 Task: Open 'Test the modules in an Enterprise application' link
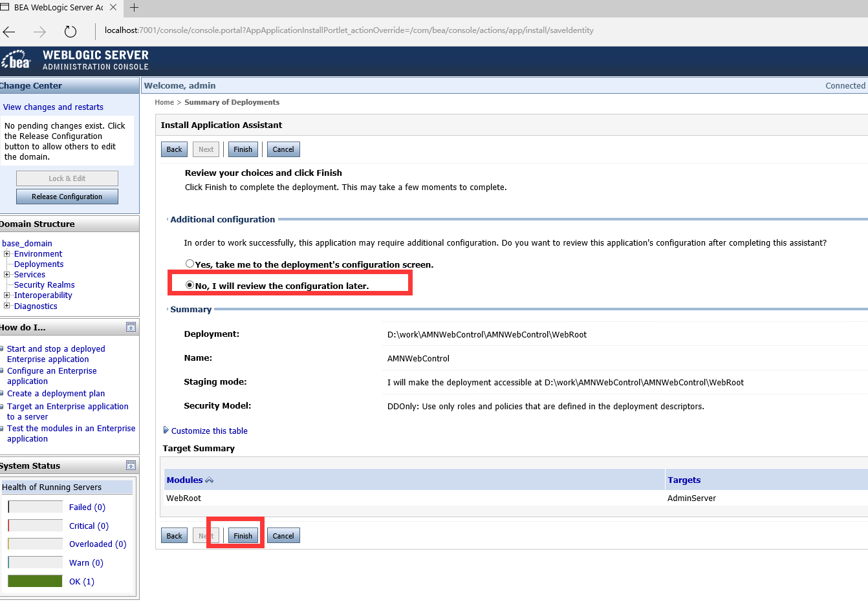pyautogui.click(x=71, y=434)
